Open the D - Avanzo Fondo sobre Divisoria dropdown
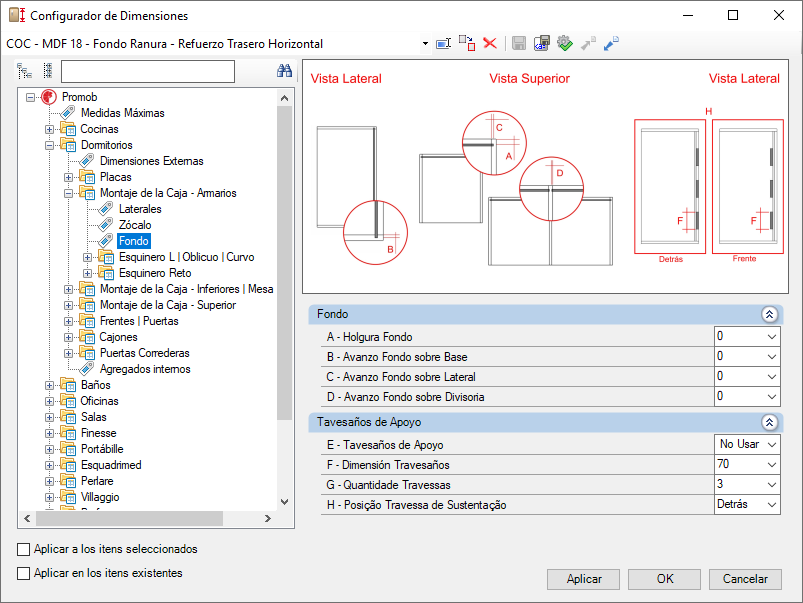Viewport: 803px width, 603px height. point(772,397)
